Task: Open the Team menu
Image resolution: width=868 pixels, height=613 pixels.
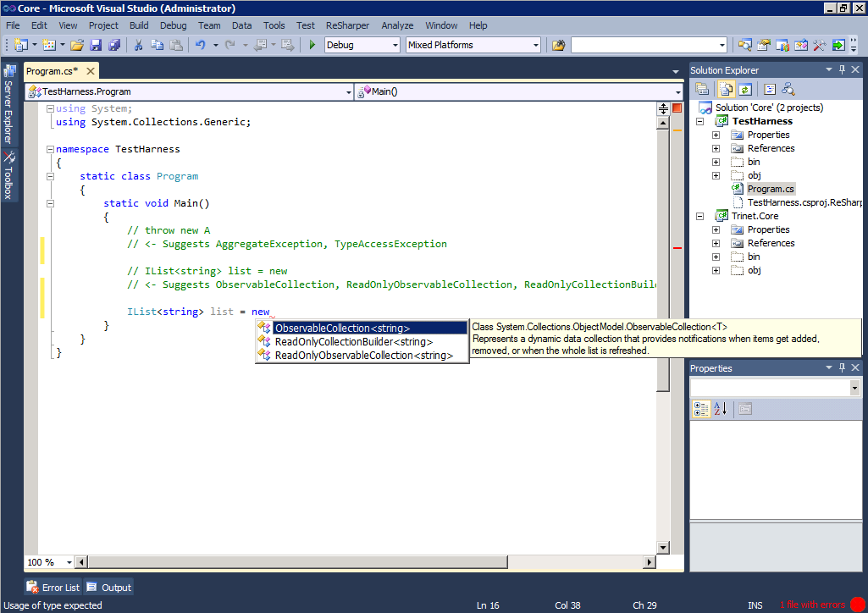Action: click(x=209, y=25)
